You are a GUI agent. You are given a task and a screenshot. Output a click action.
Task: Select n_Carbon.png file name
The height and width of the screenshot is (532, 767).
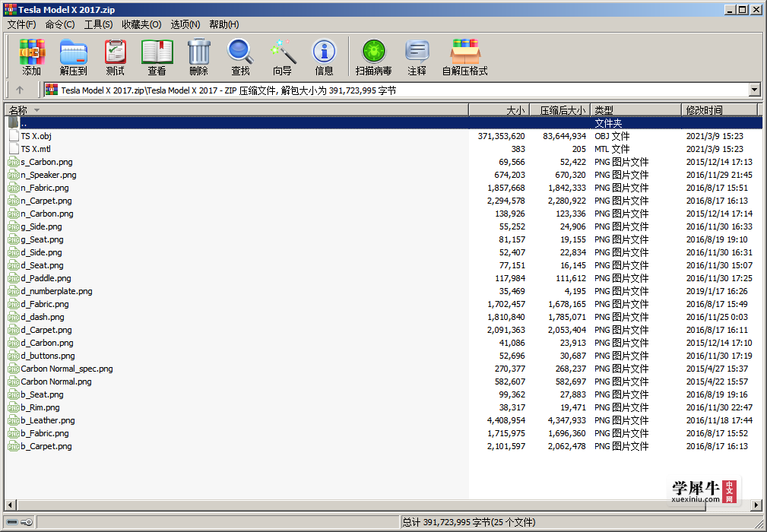47,214
